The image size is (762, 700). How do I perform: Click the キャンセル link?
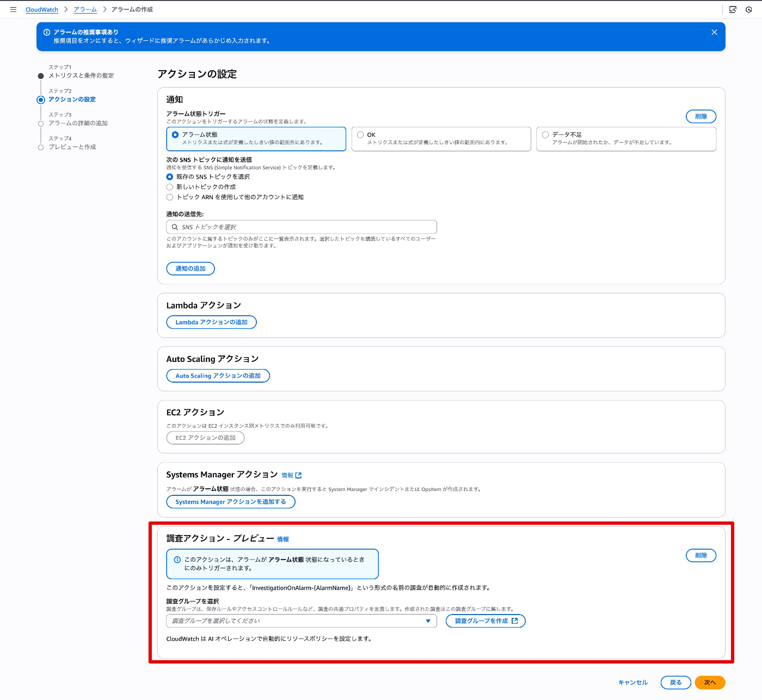632,683
